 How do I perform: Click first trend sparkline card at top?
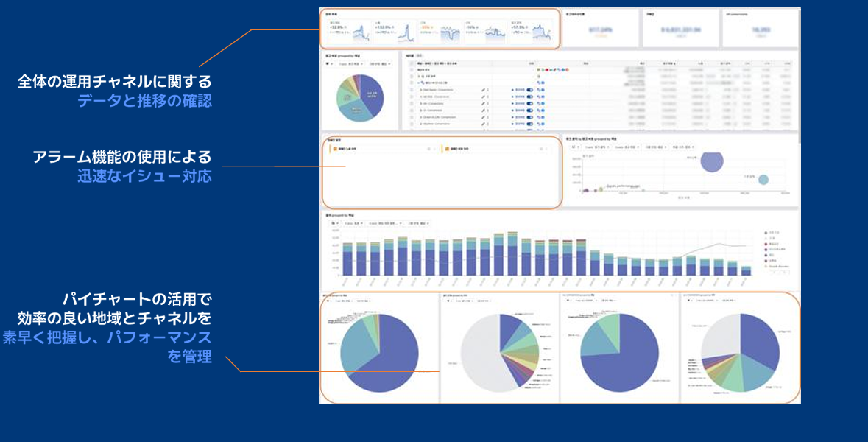click(x=359, y=32)
